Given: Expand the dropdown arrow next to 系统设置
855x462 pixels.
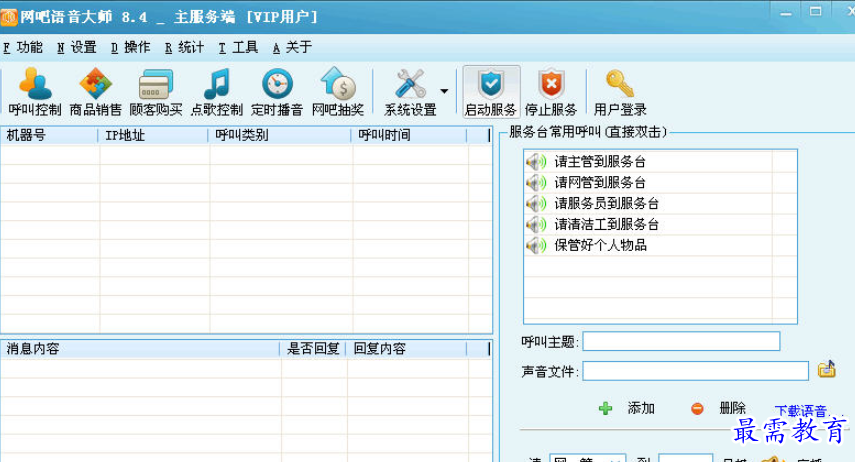Looking at the screenshot, I should 444,91.
